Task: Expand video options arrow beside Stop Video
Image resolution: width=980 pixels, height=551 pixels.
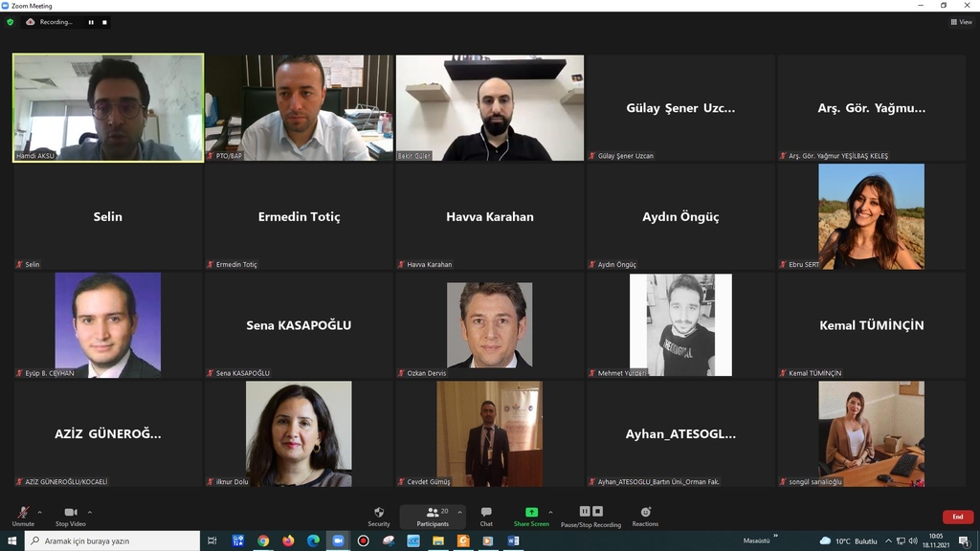Action: click(90, 512)
